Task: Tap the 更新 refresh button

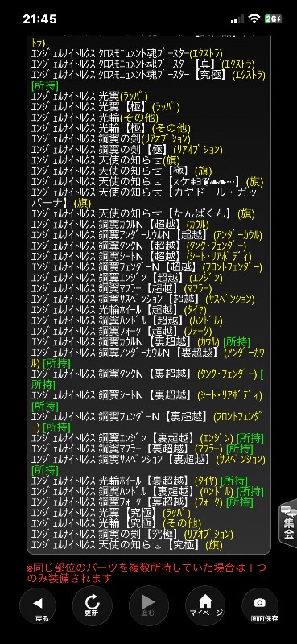Action: pos(92,606)
